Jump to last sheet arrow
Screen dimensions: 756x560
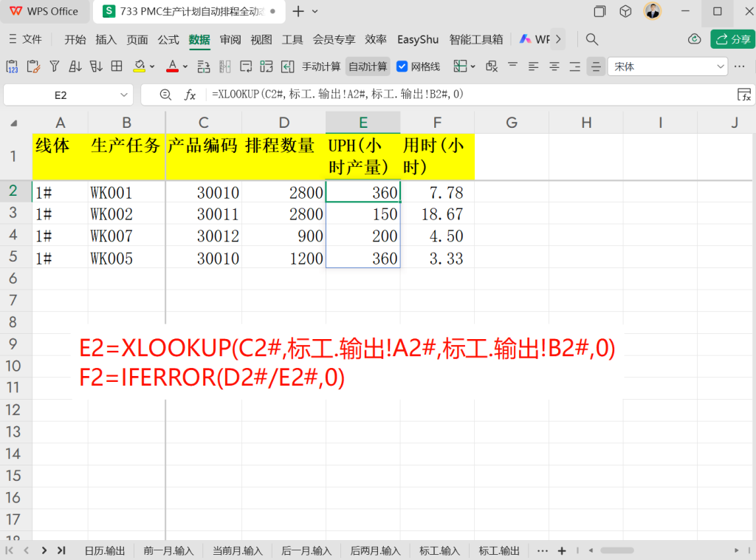61,550
